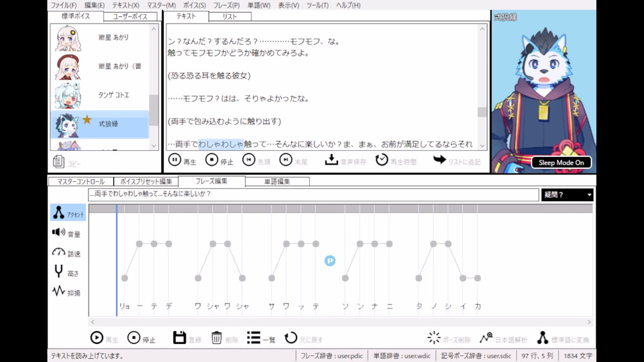Click accent point above リョ mora
Viewport: 644px width, 362px height.
tap(125, 278)
